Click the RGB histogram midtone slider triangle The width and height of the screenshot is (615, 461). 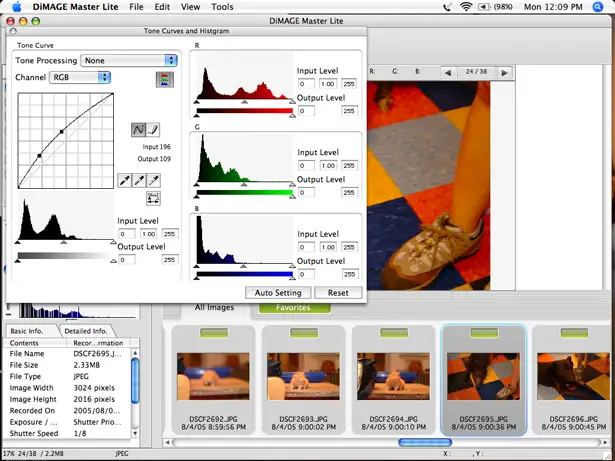64,242
